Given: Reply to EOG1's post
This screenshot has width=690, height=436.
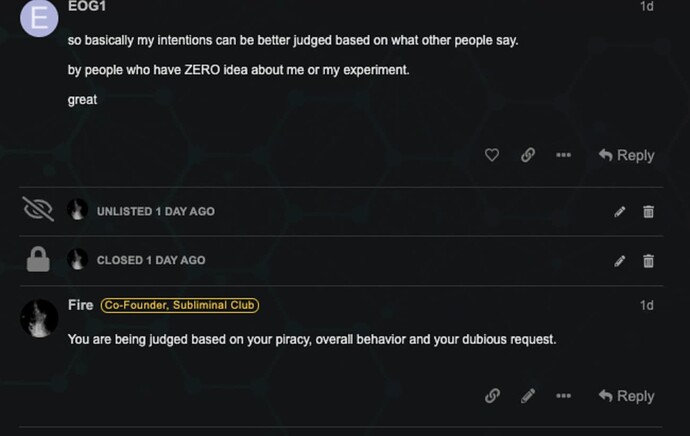Looking at the screenshot, I should (x=626, y=155).
